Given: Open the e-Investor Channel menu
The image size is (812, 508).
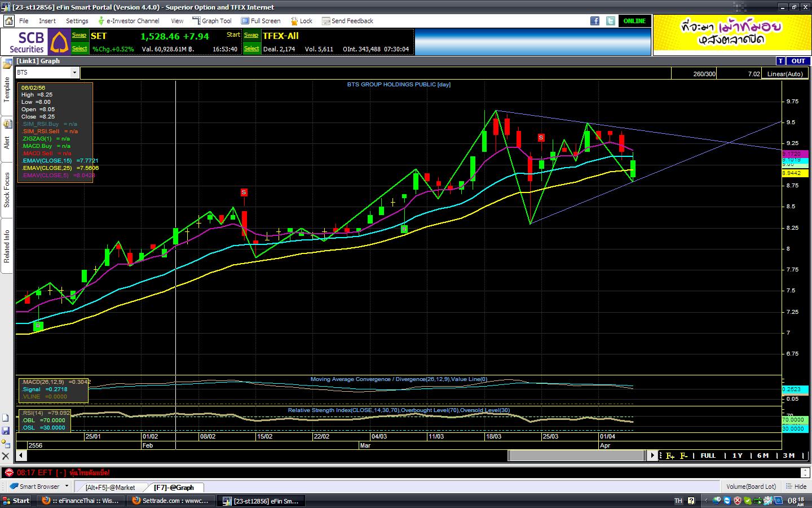Looking at the screenshot, I should point(129,21).
